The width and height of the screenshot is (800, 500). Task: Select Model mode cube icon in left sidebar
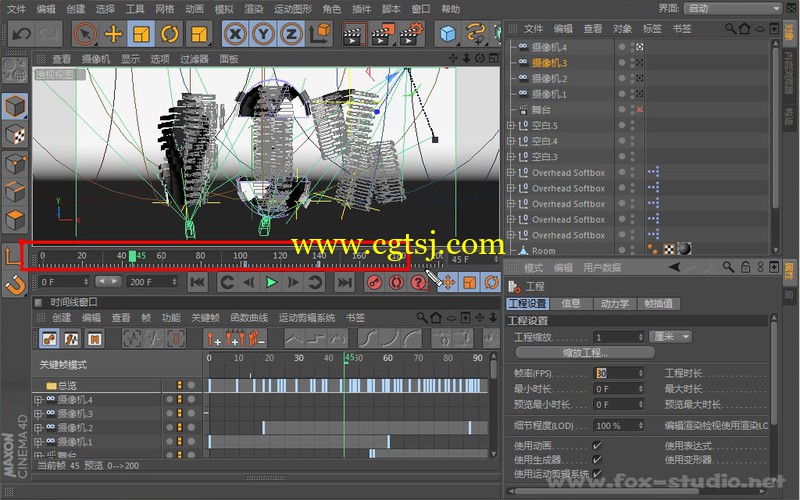(15, 107)
